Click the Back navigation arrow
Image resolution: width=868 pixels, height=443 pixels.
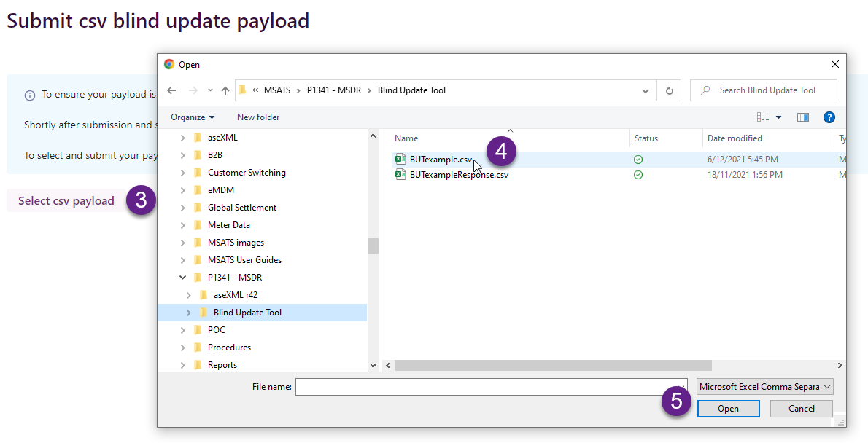(x=171, y=90)
